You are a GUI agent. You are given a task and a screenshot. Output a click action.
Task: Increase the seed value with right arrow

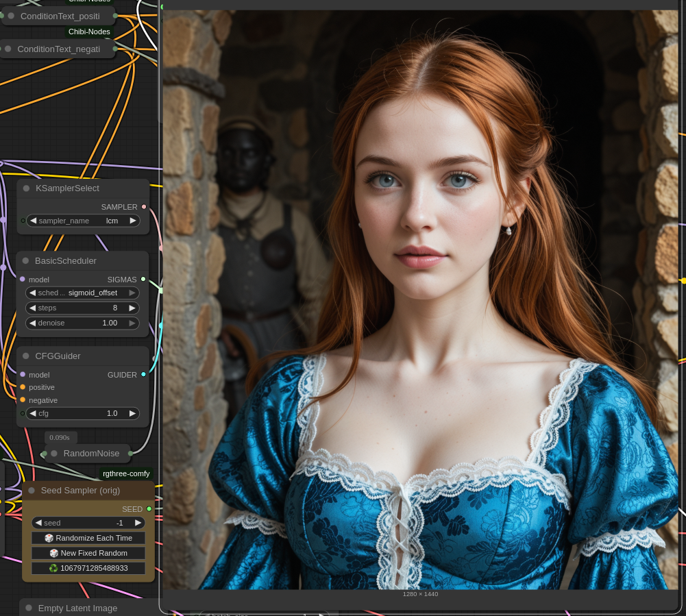point(138,523)
